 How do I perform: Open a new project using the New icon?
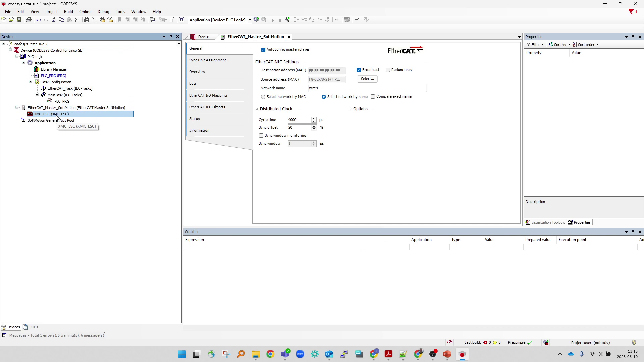tap(4, 19)
